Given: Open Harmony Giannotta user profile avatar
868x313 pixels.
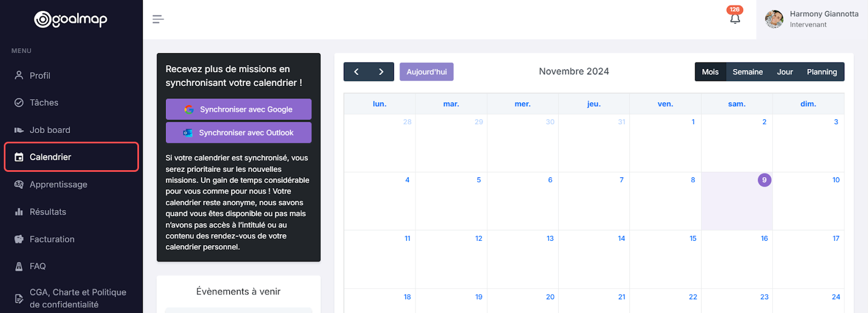Looking at the screenshot, I should coord(774,19).
